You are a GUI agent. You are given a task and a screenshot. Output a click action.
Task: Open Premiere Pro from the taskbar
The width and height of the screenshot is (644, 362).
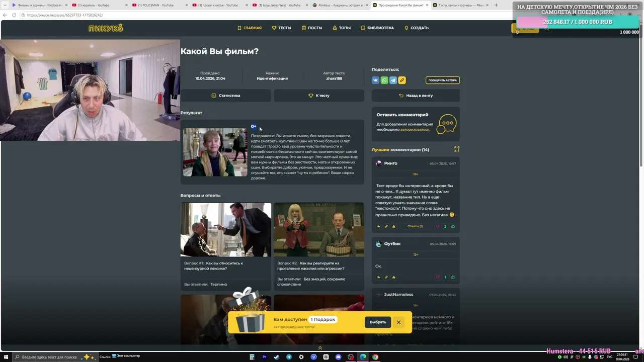[x=264, y=357]
